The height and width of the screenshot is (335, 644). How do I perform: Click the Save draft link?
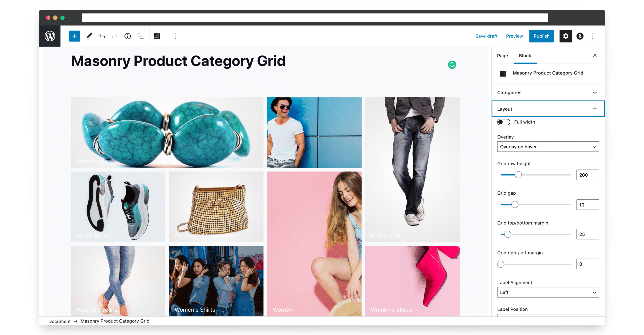tap(486, 36)
